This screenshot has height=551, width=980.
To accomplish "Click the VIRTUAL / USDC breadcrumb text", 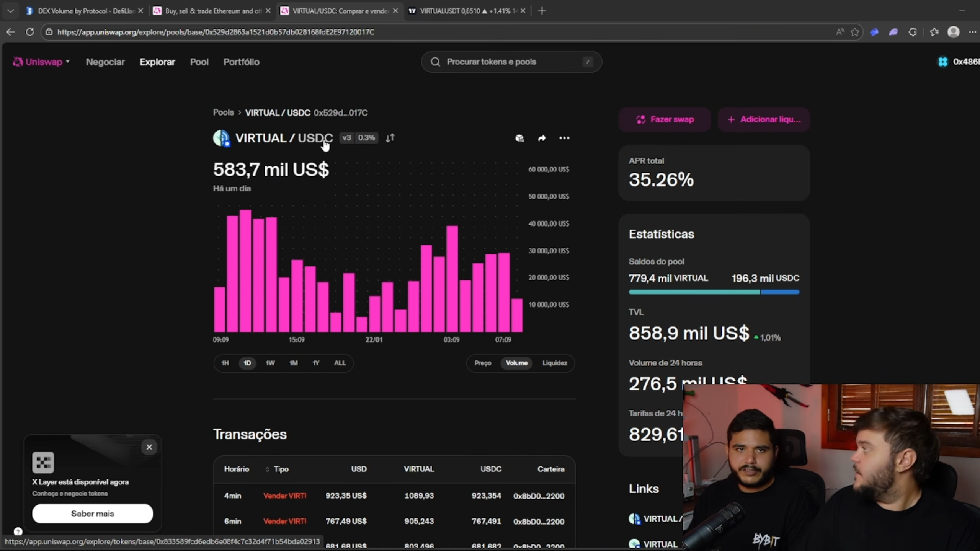I will pyautogui.click(x=278, y=113).
